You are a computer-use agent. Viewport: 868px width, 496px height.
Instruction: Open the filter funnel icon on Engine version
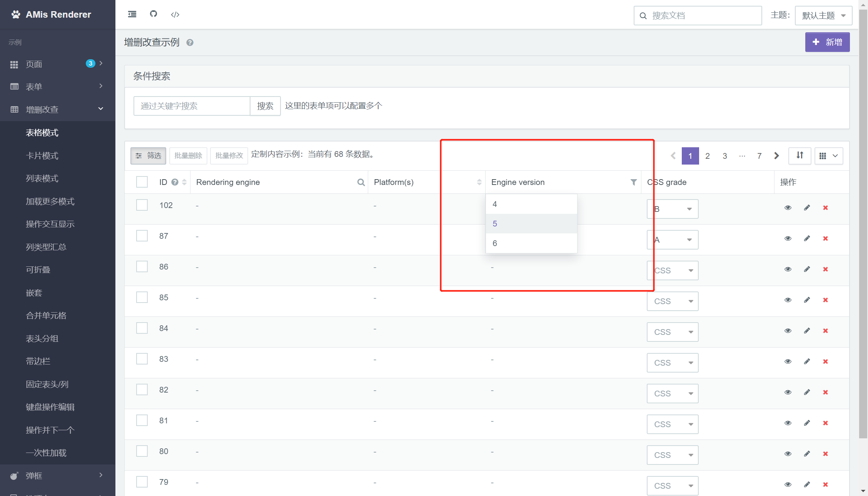[633, 182]
